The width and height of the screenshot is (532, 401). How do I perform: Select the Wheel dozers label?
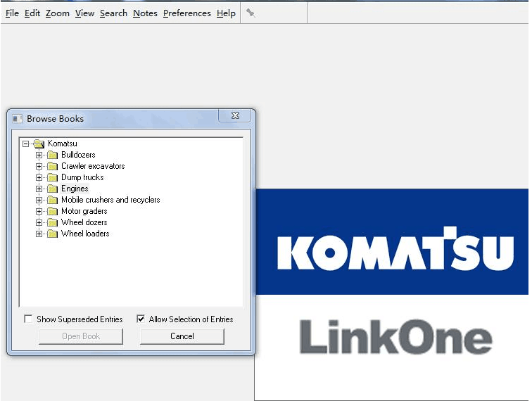pos(84,222)
